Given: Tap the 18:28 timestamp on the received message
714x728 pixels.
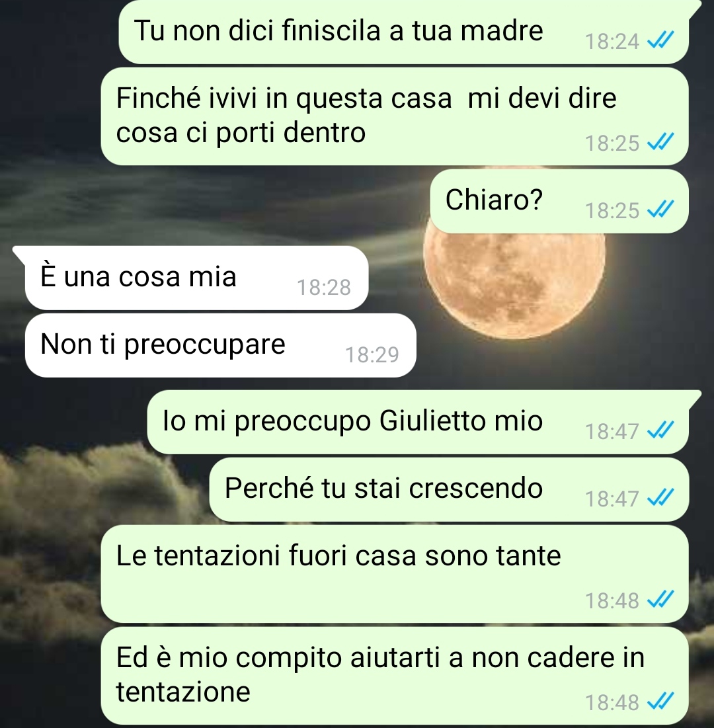Looking at the screenshot, I should (x=323, y=288).
